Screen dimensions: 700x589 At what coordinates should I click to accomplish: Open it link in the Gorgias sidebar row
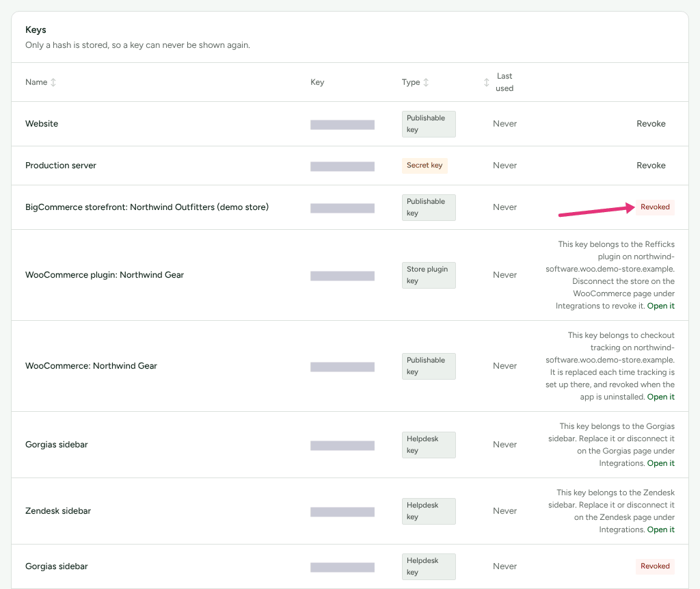click(661, 463)
